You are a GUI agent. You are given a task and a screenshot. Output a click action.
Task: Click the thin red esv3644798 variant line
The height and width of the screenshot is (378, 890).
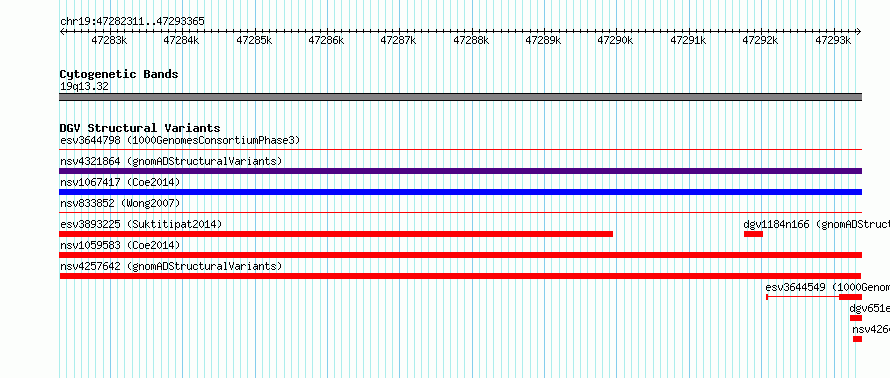[460, 150]
